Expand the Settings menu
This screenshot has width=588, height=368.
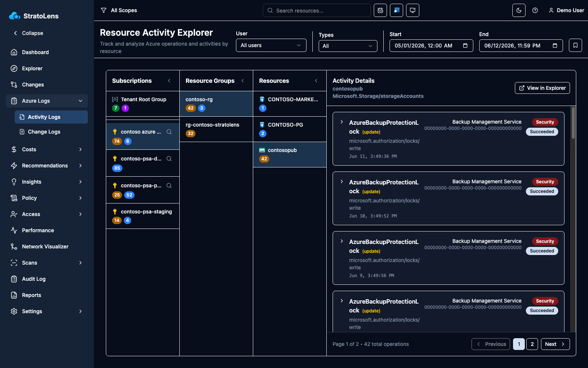click(47, 311)
